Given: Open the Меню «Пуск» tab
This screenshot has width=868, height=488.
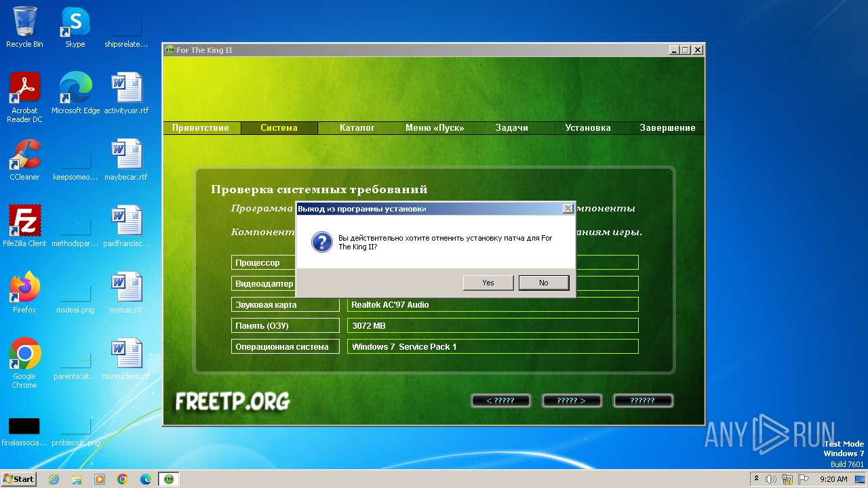Looking at the screenshot, I should click(435, 128).
